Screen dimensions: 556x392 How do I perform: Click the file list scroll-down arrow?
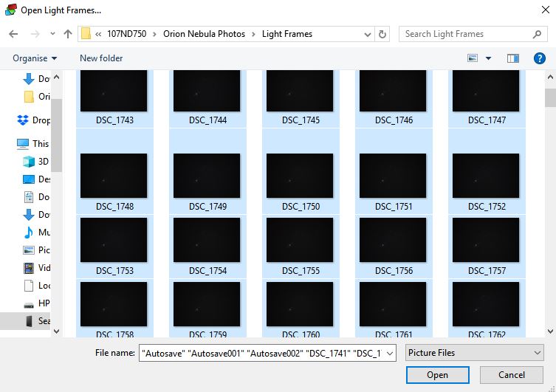[550, 331]
